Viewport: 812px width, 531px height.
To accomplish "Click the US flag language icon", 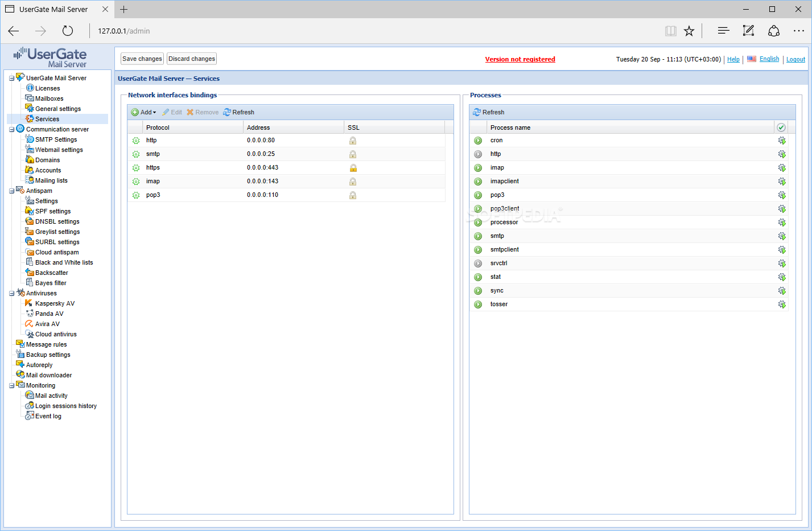I will click(x=752, y=59).
